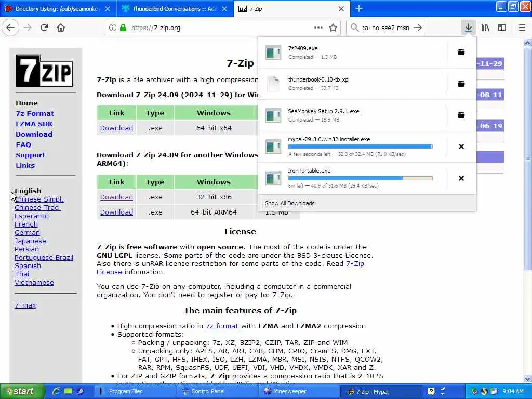Switch language to Esperanto

(32, 216)
